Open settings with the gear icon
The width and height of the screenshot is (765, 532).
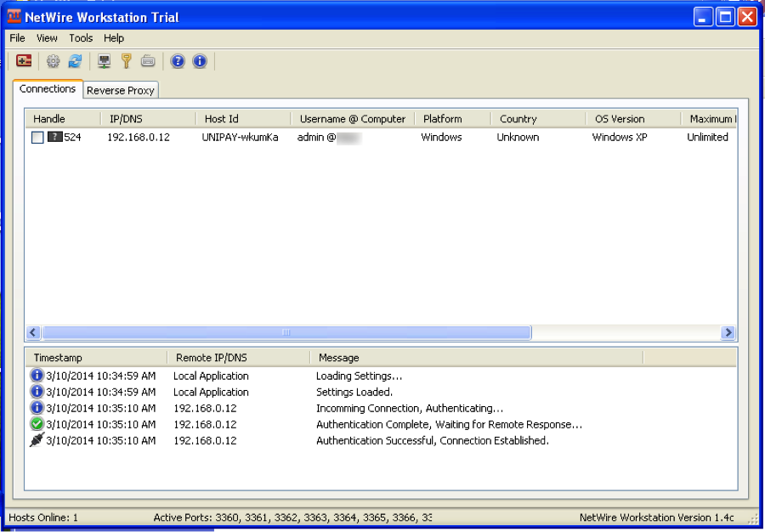(x=53, y=61)
